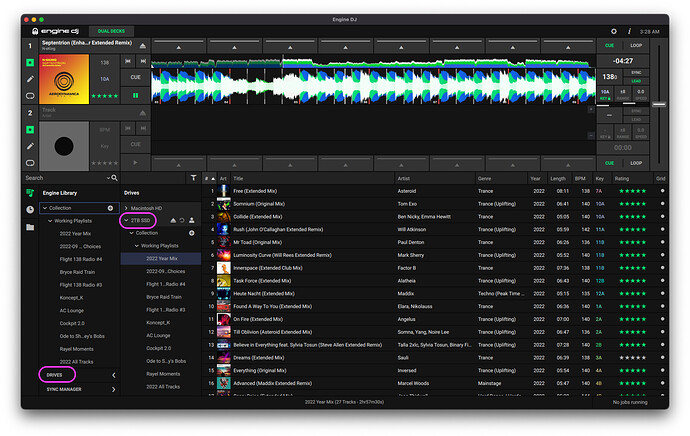Toggle key lock 10A on deck 1
This screenshot has width=690, height=436.
click(605, 94)
